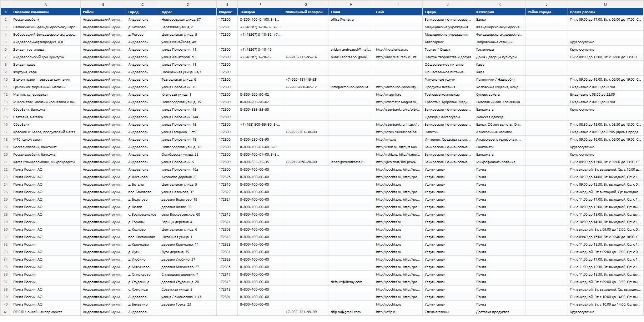Click the "DFIP.RU, онлайн-гипермаркет" cell
Image resolution: width=644 pixels, height=322 pixels.
(x=46, y=312)
